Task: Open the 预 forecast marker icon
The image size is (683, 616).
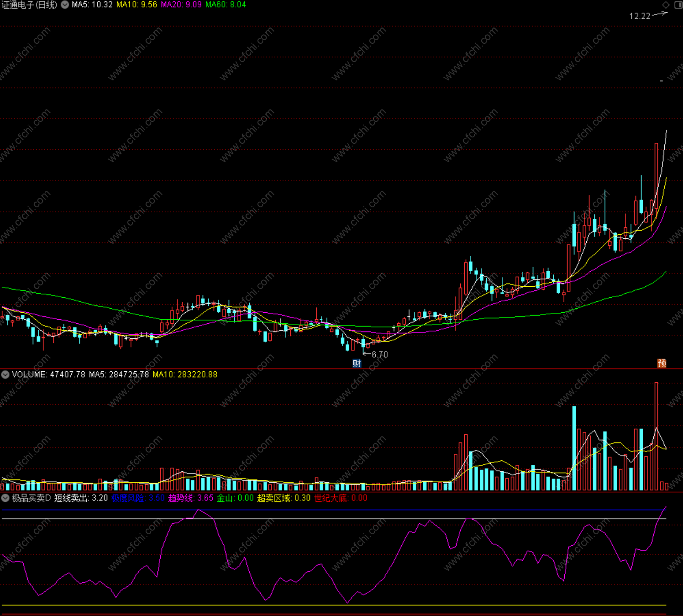Action: 662,363
